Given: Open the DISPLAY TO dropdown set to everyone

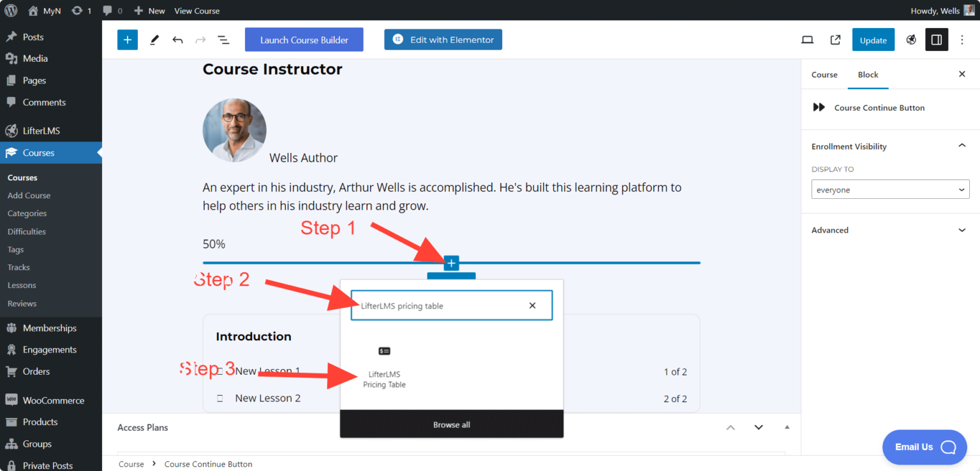Looking at the screenshot, I should pos(890,189).
